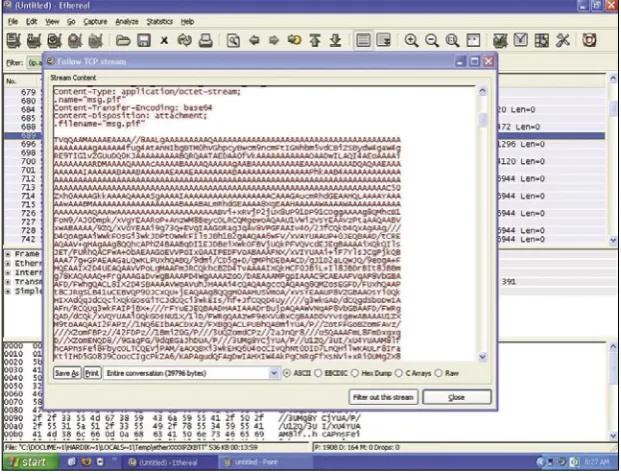Zoom out of packet text icon
Image resolution: width=621 pixels, height=474 pixels.
[432, 40]
